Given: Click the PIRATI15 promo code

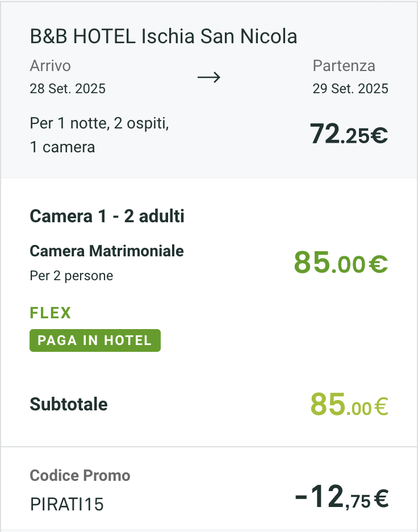Looking at the screenshot, I should [67, 504].
